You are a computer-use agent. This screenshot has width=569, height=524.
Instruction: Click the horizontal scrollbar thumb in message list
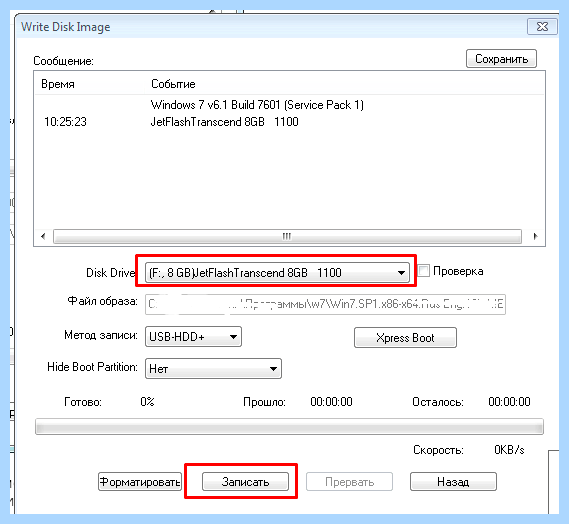coord(287,236)
